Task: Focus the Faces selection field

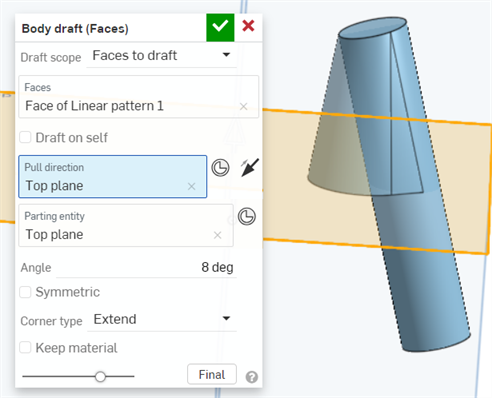Action: point(139,97)
